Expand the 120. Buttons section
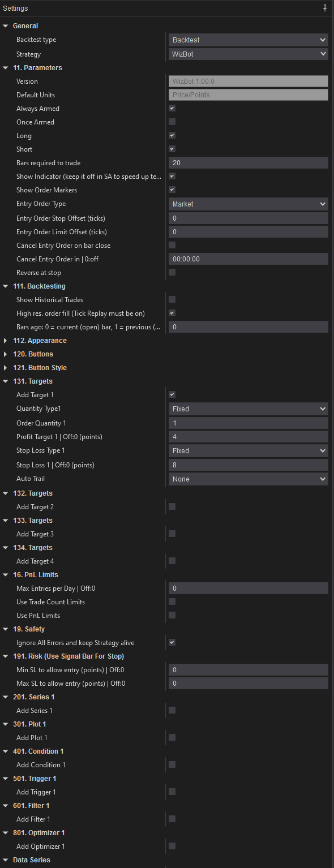 [x=6, y=354]
